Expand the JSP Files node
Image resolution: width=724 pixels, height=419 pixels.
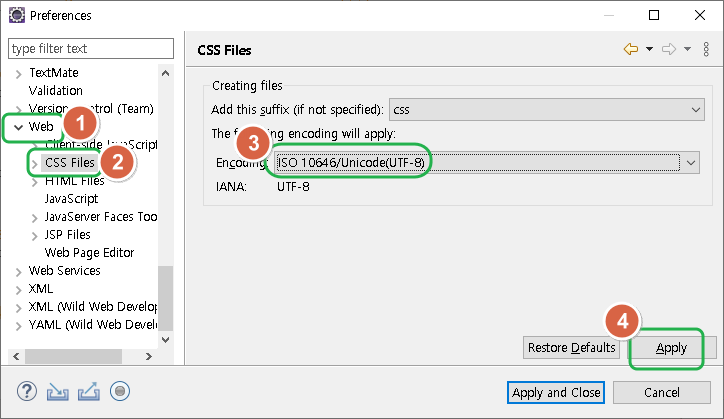(35, 236)
